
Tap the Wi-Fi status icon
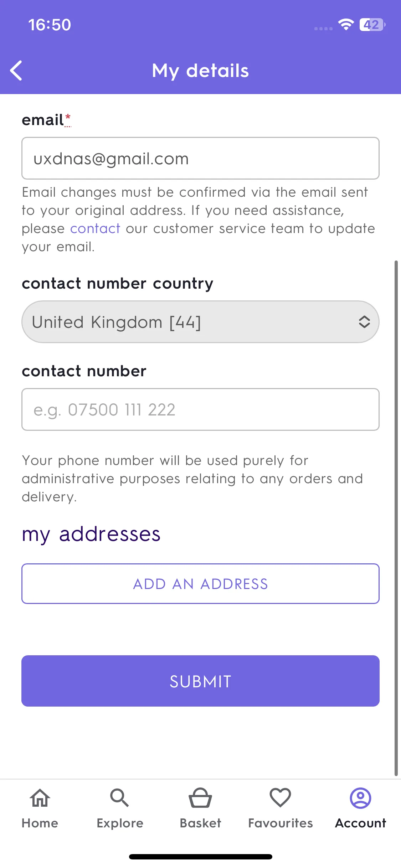[x=346, y=24]
